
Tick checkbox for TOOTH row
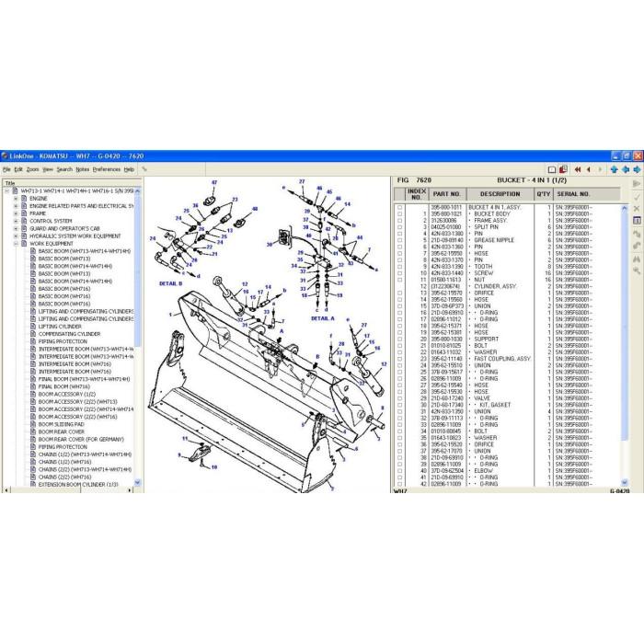click(399, 267)
